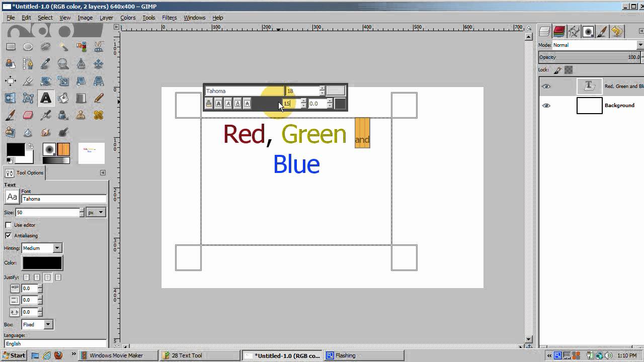The image size is (644, 362).
Task: Open the Windows Start button
Action: (14, 355)
